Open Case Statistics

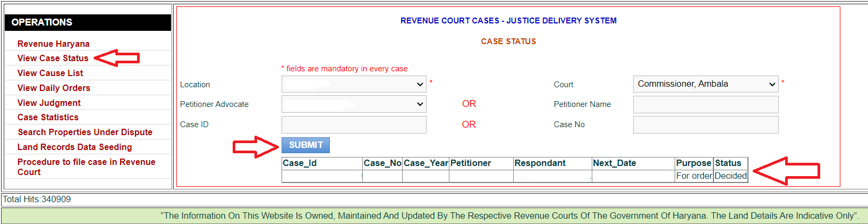pos(48,117)
